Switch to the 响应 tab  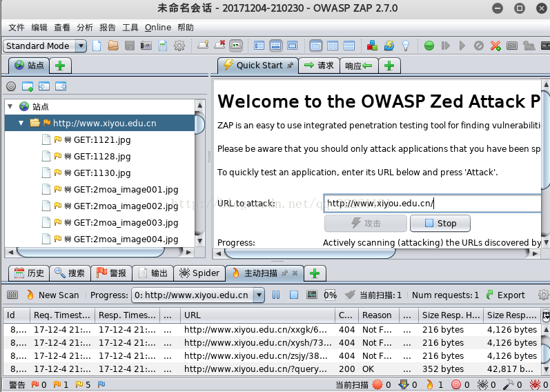tap(358, 66)
